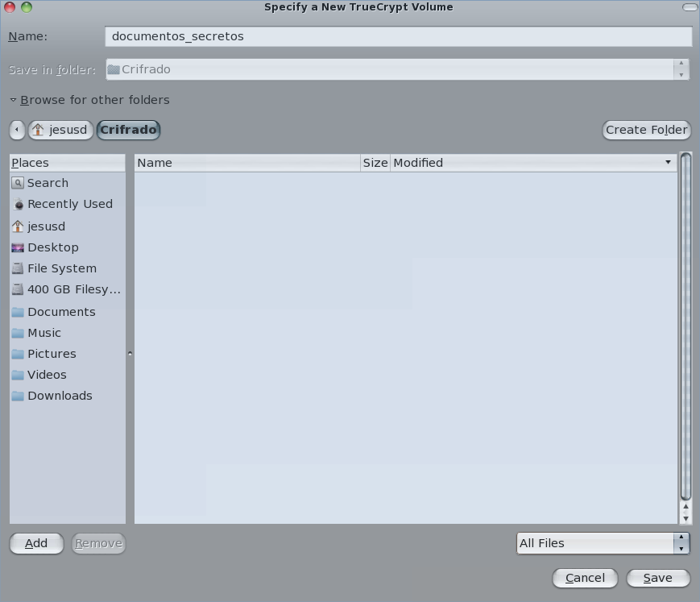Click the Name text field
The image size is (700, 602).
coord(398,36)
